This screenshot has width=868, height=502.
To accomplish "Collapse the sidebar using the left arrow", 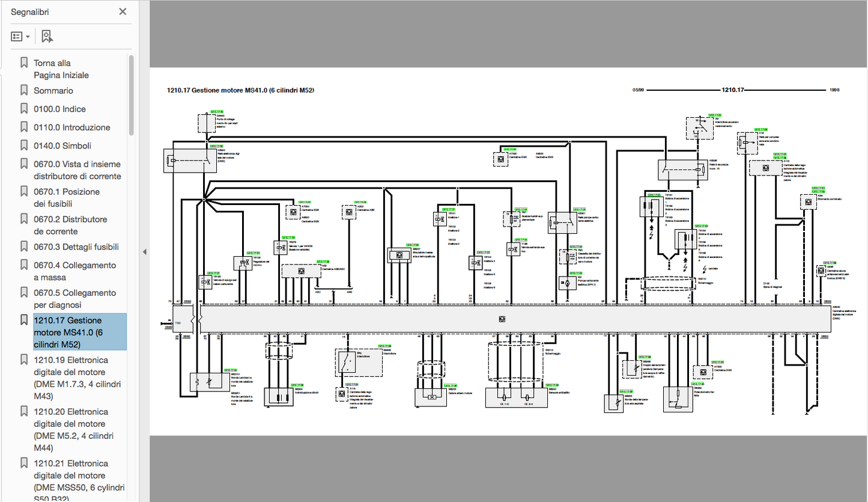I will point(144,252).
